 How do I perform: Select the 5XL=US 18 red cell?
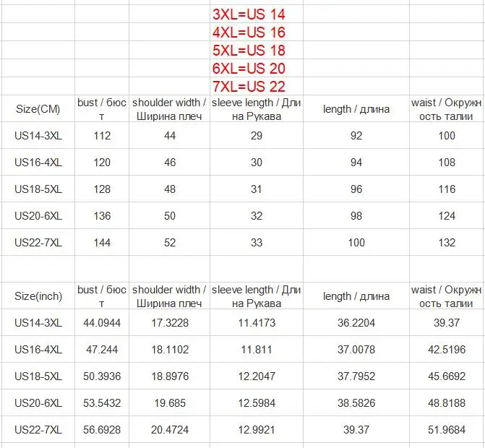pos(256,51)
